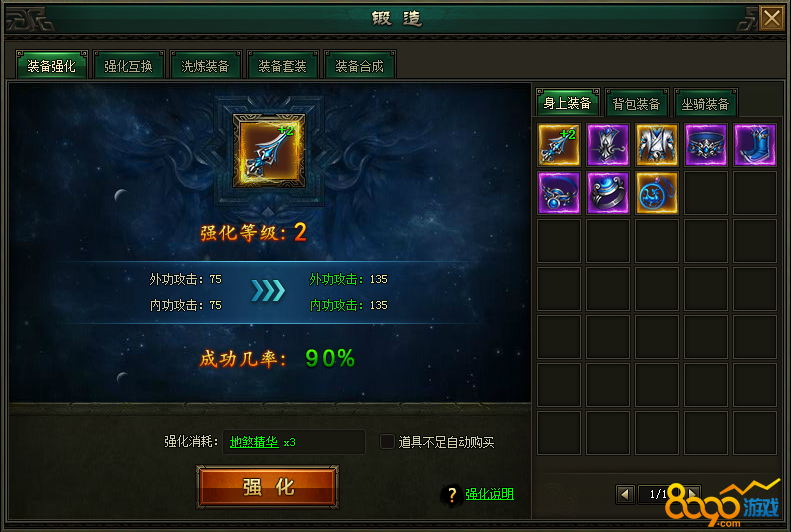Select the white robe armor icon

pos(657,145)
